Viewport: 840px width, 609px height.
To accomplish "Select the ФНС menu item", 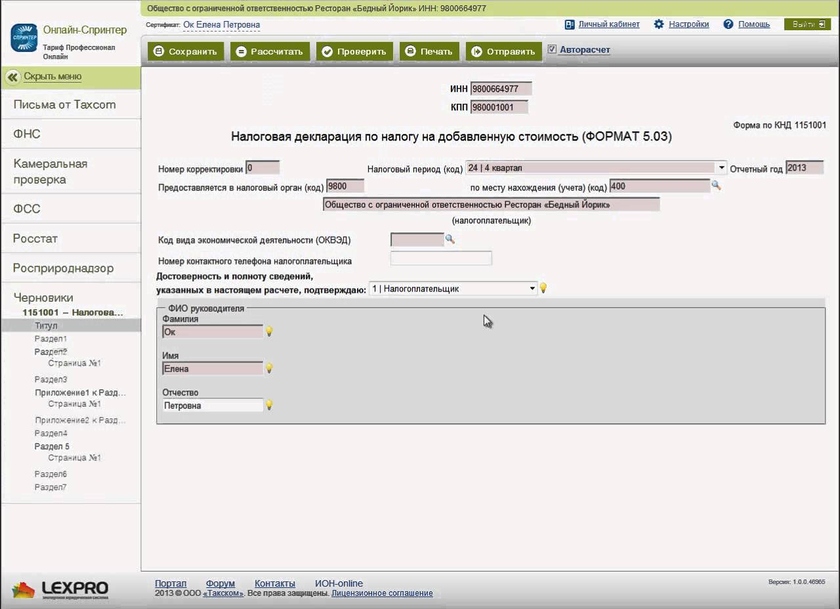I will [27, 134].
